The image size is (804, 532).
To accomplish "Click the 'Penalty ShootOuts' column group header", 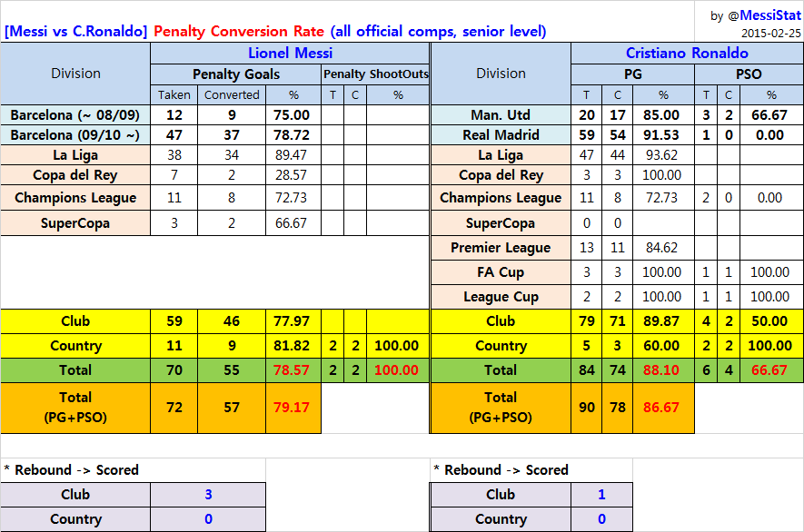I will [x=375, y=74].
